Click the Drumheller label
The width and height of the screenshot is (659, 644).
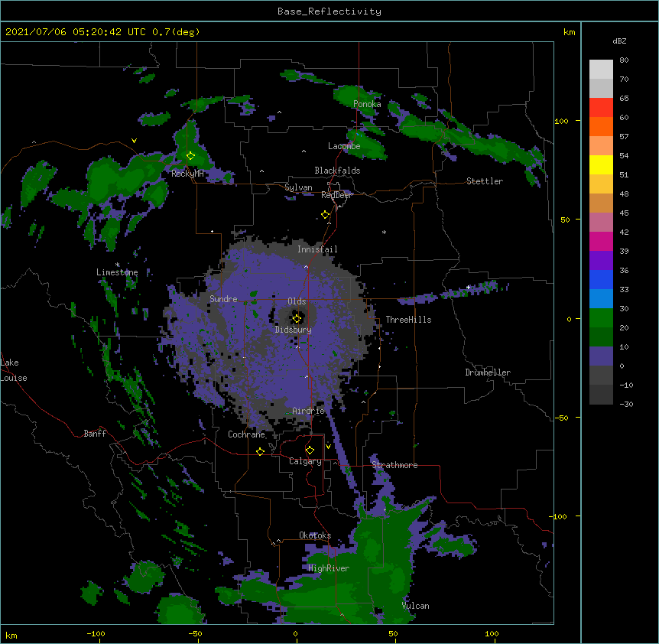click(488, 372)
